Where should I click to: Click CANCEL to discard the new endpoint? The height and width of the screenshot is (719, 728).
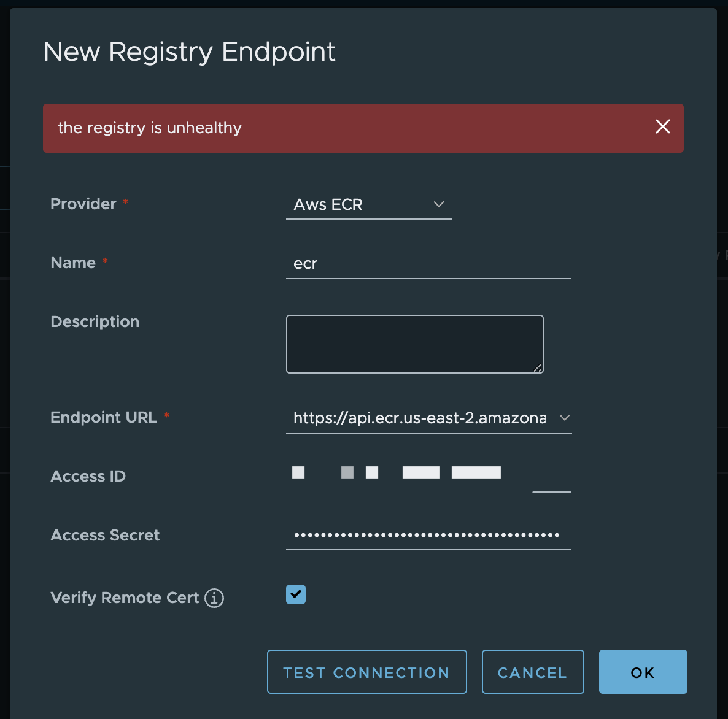[532, 672]
